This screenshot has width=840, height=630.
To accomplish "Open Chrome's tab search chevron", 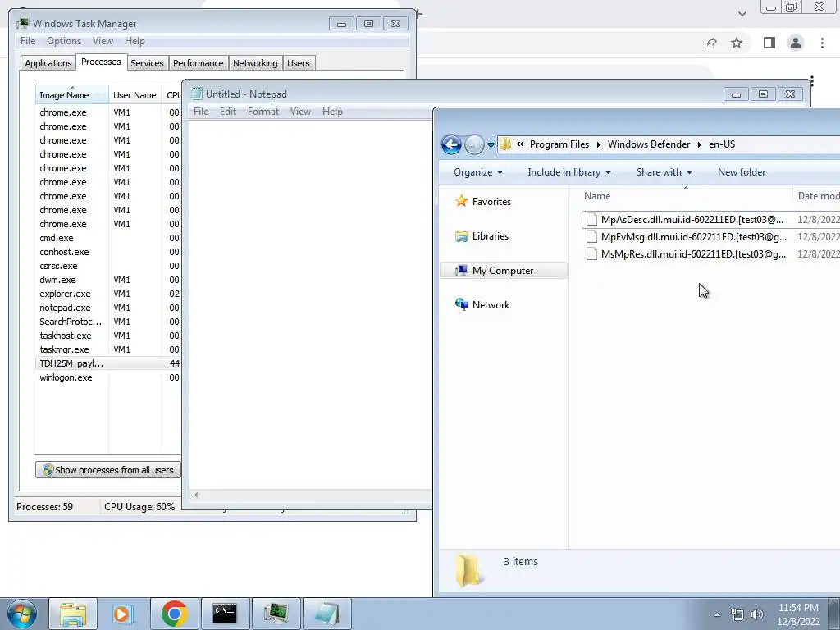I will [x=742, y=14].
